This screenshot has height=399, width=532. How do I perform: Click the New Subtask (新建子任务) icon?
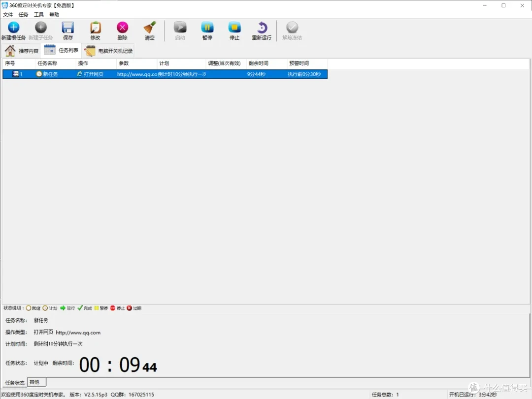(x=41, y=28)
